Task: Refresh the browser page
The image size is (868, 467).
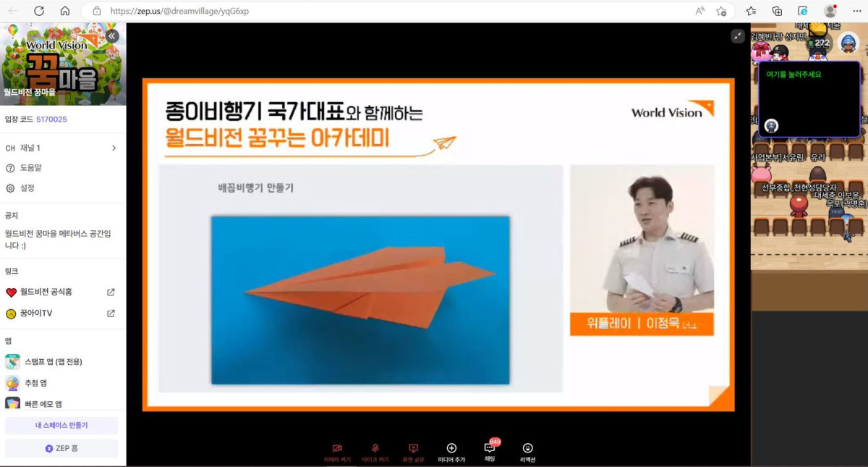Action: 39,11
